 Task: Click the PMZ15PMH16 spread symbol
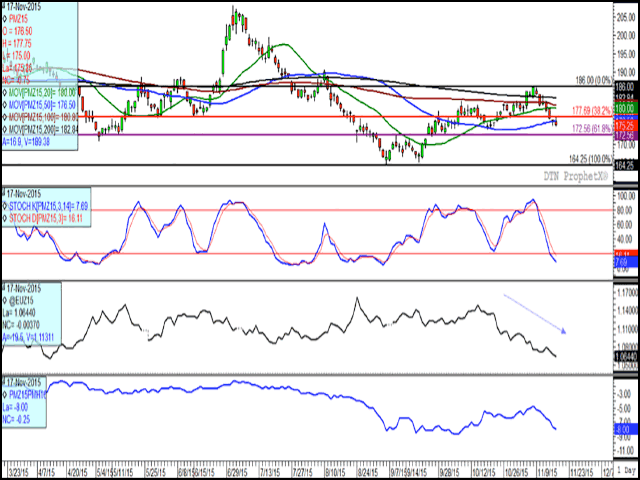[27, 395]
